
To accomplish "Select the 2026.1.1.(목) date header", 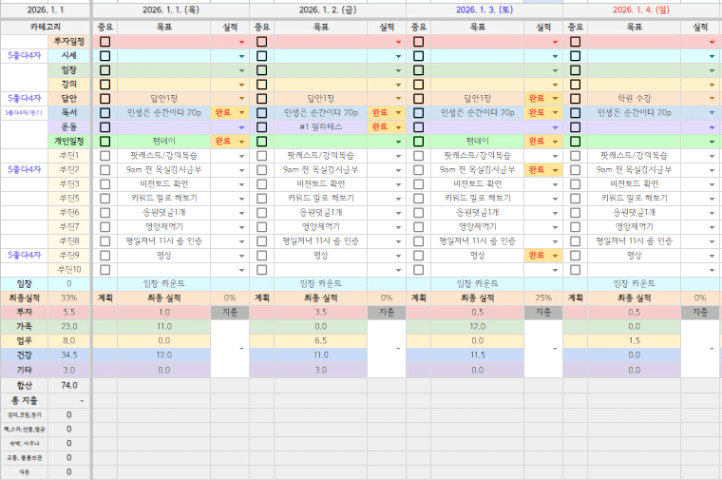I will 171,10.
